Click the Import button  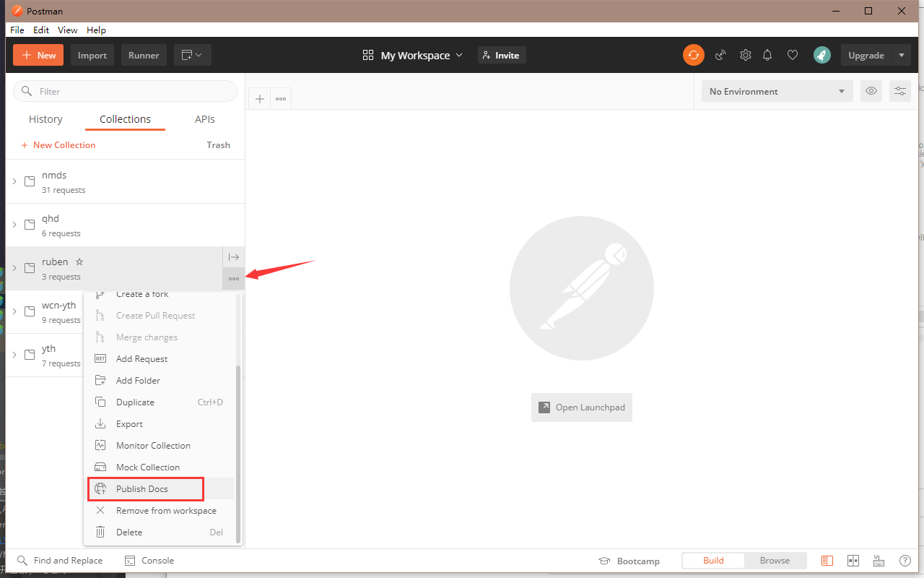92,55
